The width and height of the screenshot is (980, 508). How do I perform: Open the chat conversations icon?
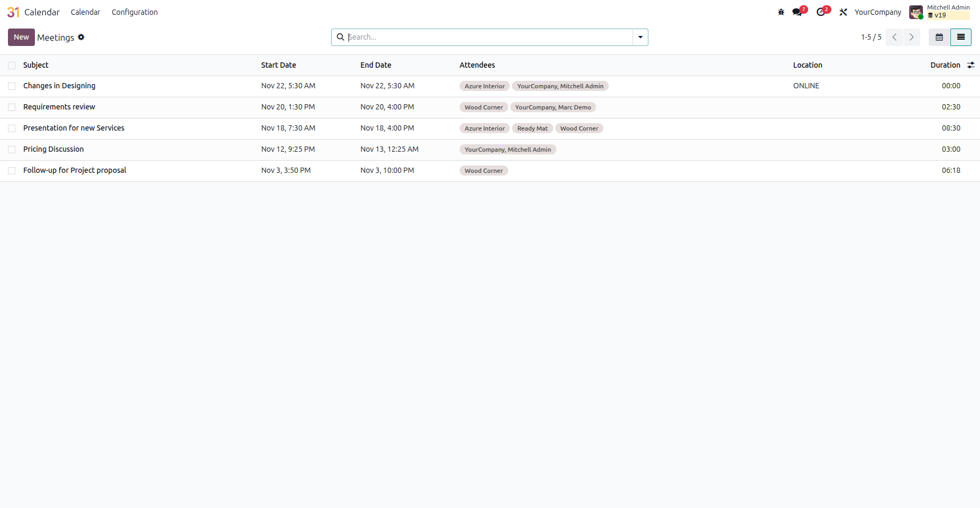point(798,12)
